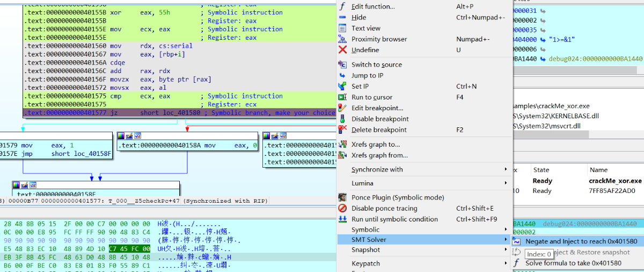
Task: Click group nodes icon on 40158A mov block
Action: (x=137, y=136)
